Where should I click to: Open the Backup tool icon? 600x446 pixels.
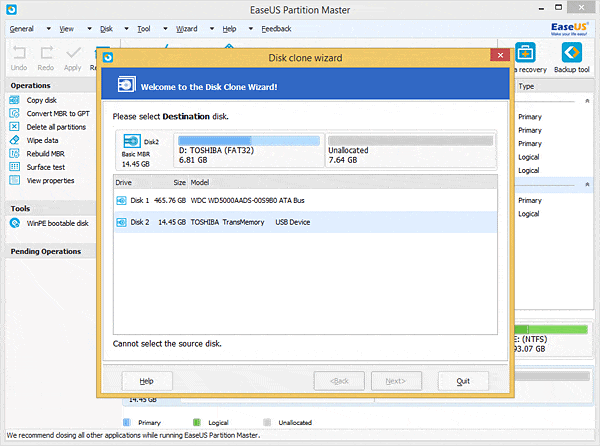[x=572, y=52]
